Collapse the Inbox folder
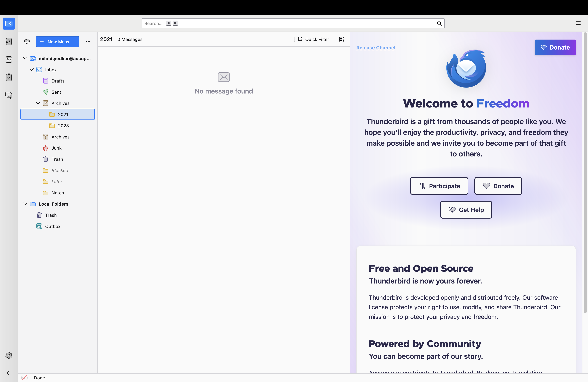Viewport: 588px width, 382px height. coord(32,70)
